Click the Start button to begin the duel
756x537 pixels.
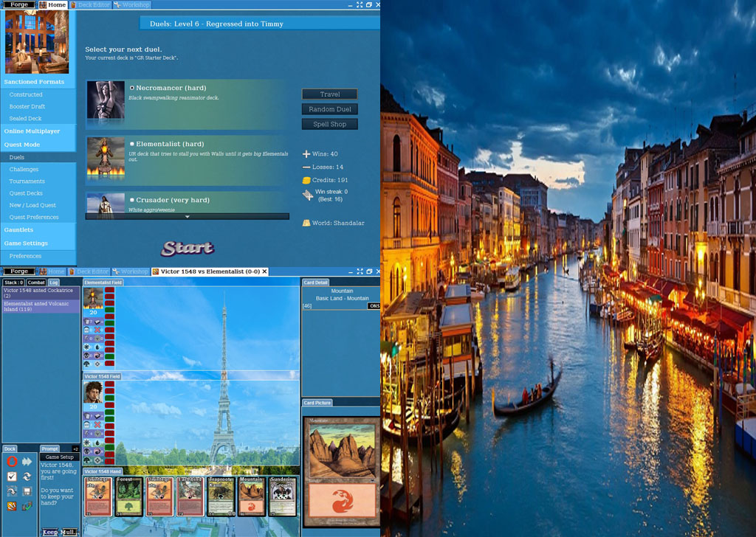188,249
